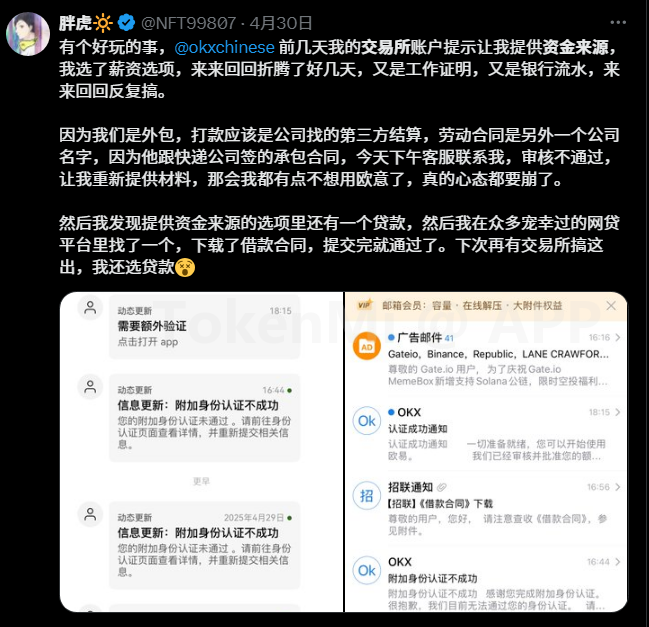Expand the 招联通知 16:56 email chevron
The height and width of the screenshot is (627, 649).
point(618,487)
